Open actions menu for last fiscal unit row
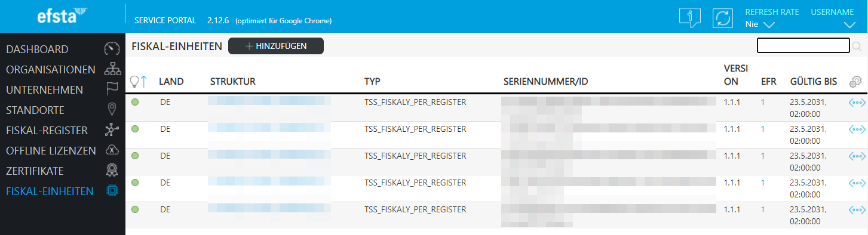 (x=857, y=210)
